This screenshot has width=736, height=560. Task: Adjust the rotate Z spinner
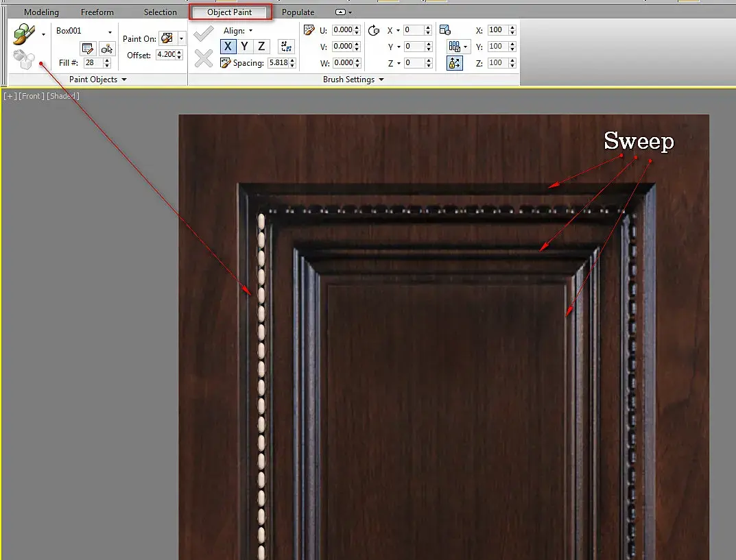pyautogui.click(x=428, y=63)
